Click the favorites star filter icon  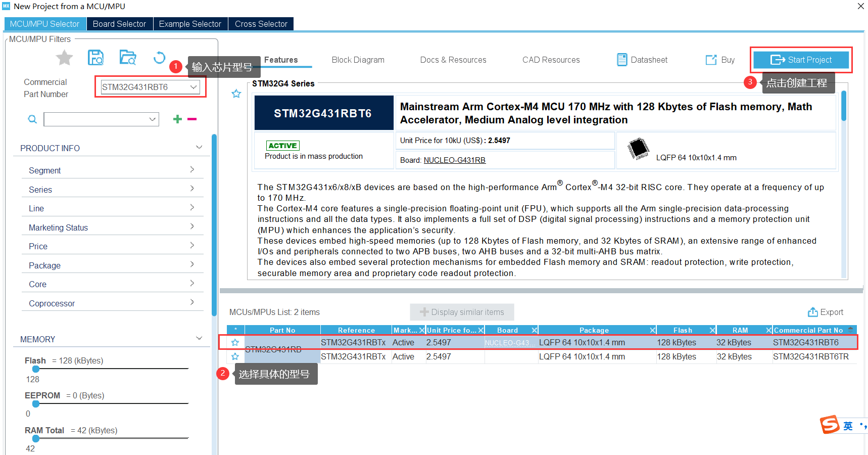pyautogui.click(x=64, y=58)
